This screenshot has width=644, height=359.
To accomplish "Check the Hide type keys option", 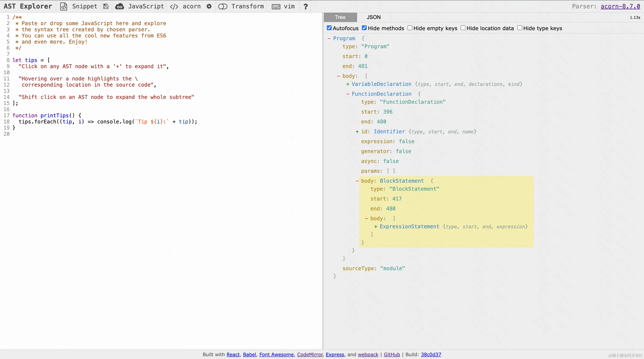I will click(x=520, y=28).
